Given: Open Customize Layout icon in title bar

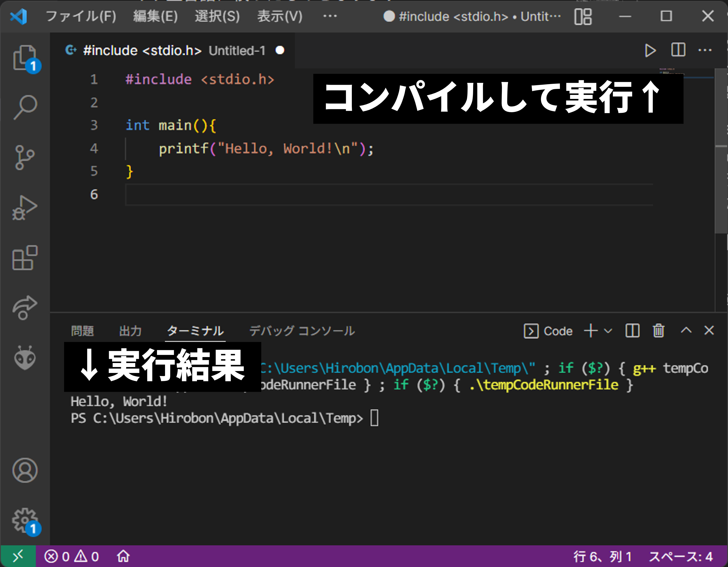Looking at the screenshot, I should tap(583, 16).
